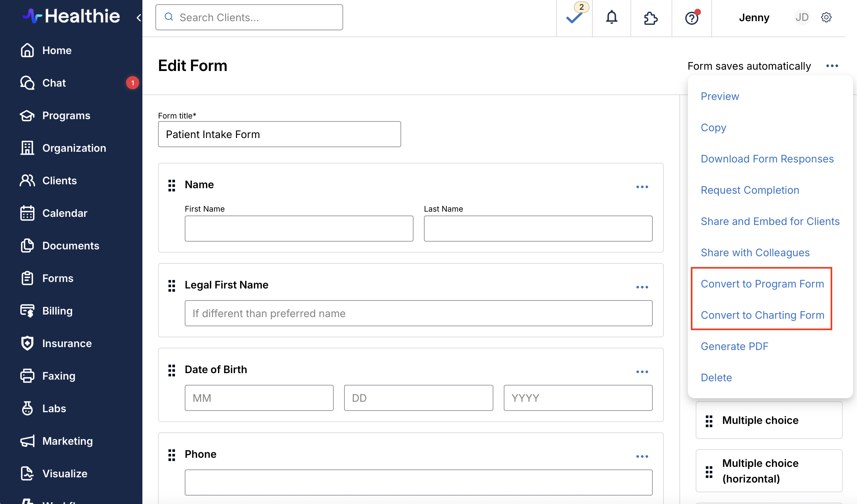Viewport: 857px width, 504px height.
Task: Choose Download Form Responses option
Action: tap(767, 159)
